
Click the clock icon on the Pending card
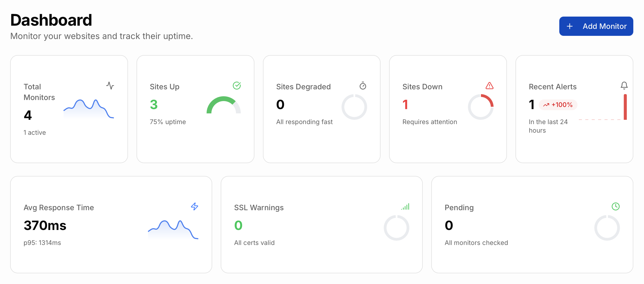click(615, 206)
